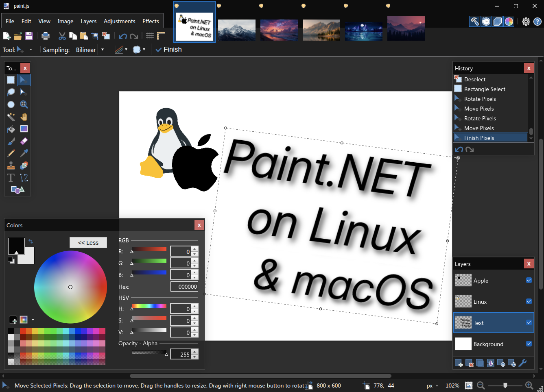Click the zoom level slider
Screen dimensions: 544x392
point(505,385)
